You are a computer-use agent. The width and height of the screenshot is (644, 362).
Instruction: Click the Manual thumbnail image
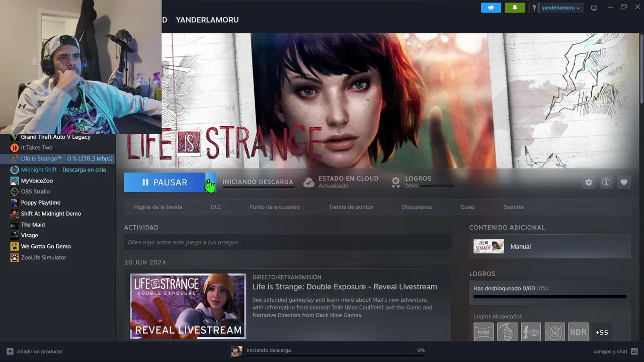(x=489, y=246)
